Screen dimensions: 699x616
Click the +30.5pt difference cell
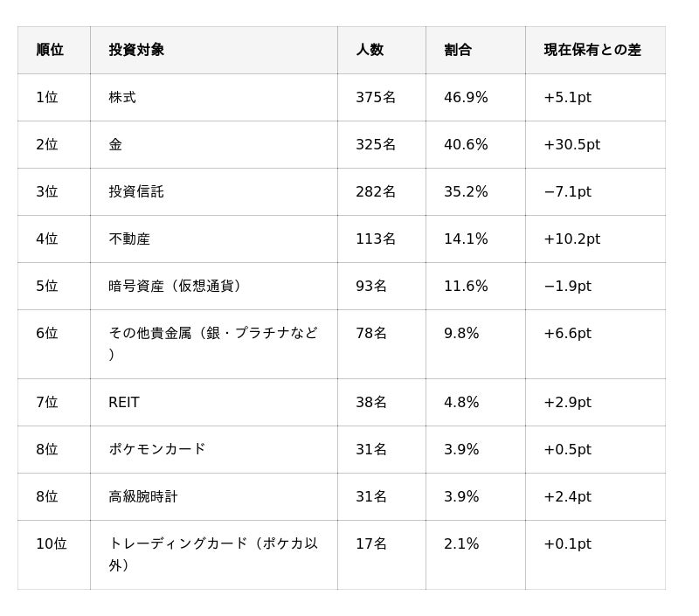pos(571,144)
